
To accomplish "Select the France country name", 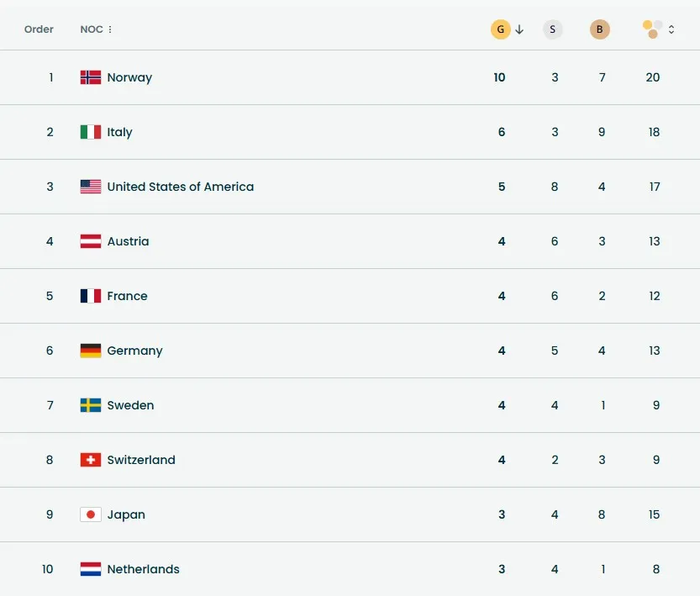I will (127, 296).
